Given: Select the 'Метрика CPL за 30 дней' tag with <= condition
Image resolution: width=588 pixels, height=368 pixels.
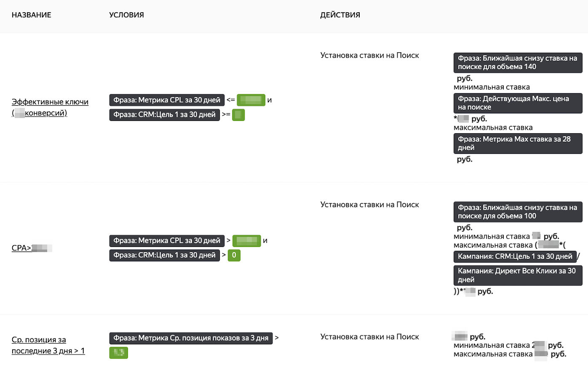Looking at the screenshot, I should 167,100.
